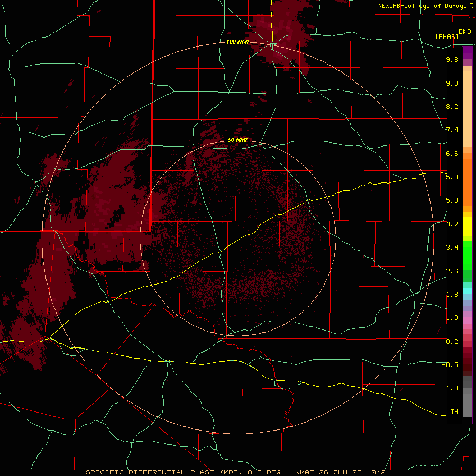Click the 8.2 value on the scale
Image resolution: width=476 pixels, height=476 pixels.
click(x=452, y=106)
